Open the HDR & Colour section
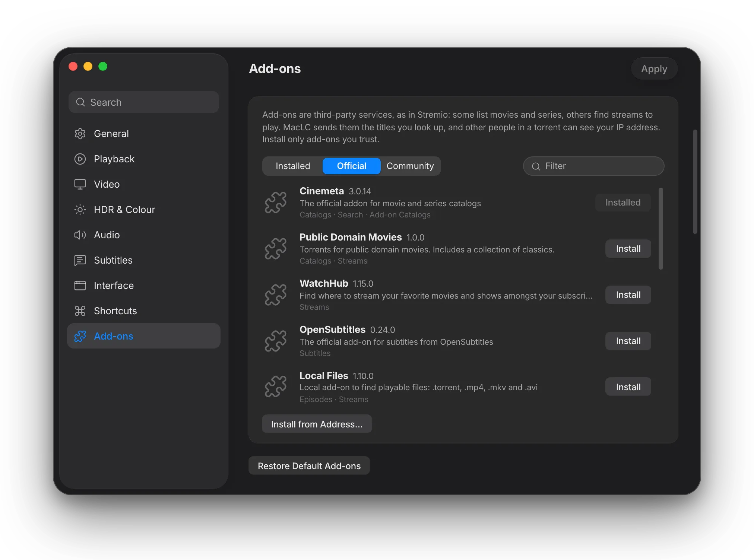The width and height of the screenshot is (754, 560). tap(144, 210)
